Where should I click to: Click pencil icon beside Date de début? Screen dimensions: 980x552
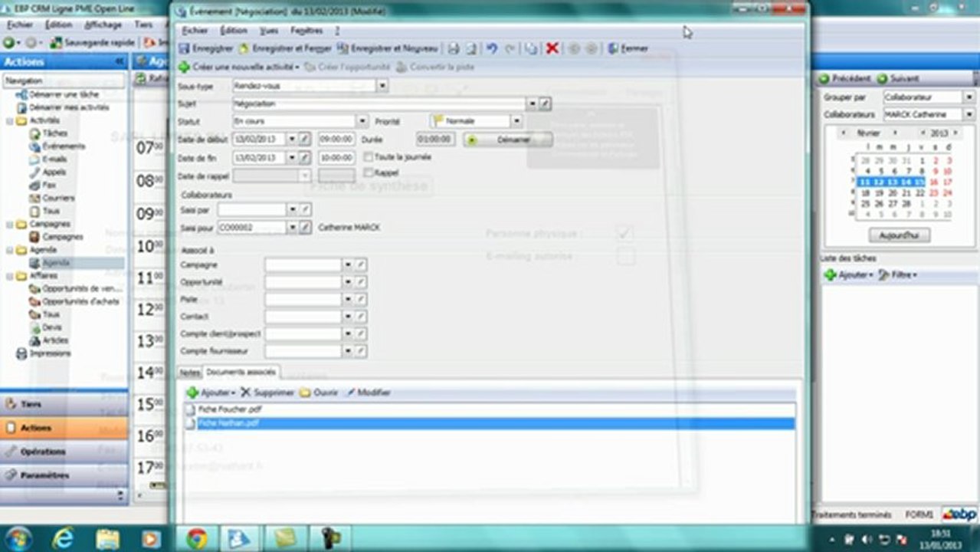tap(304, 139)
